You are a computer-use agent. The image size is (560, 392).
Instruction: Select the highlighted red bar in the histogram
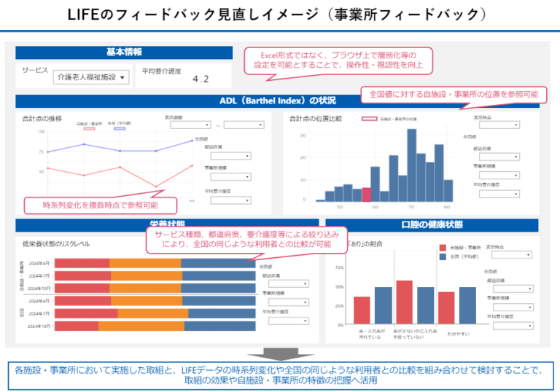(367, 195)
